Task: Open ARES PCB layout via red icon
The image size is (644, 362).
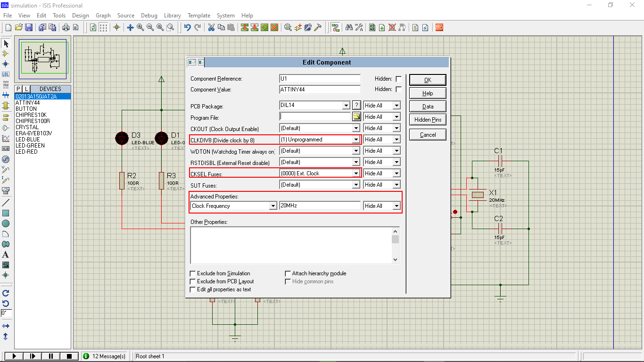Action: 439,28
